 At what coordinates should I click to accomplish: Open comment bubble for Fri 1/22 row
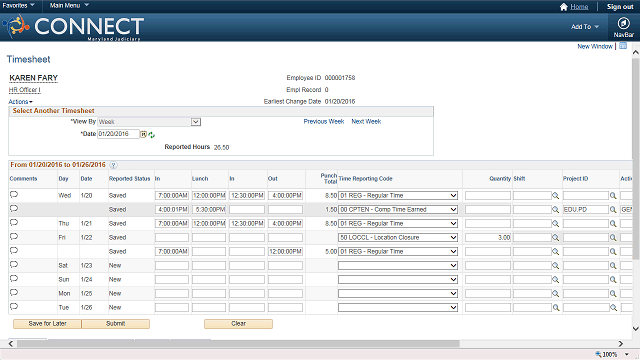pyautogui.click(x=14, y=237)
